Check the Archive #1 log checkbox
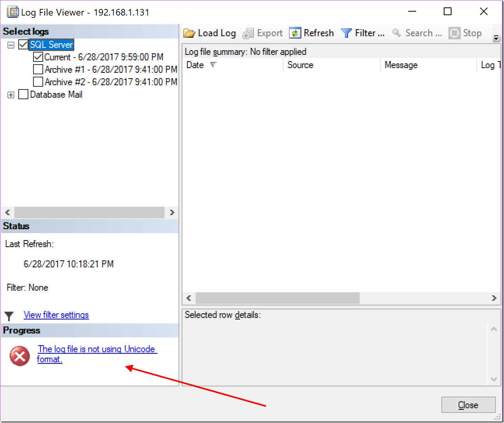The height and width of the screenshot is (423, 504). pyautogui.click(x=38, y=69)
